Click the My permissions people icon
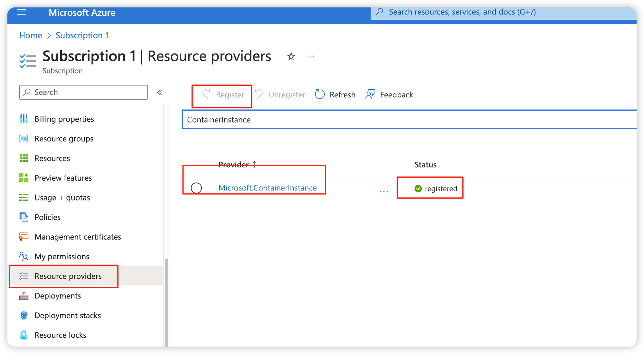Viewport: 644px width, 354px height. pyautogui.click(x=24, y=256)
